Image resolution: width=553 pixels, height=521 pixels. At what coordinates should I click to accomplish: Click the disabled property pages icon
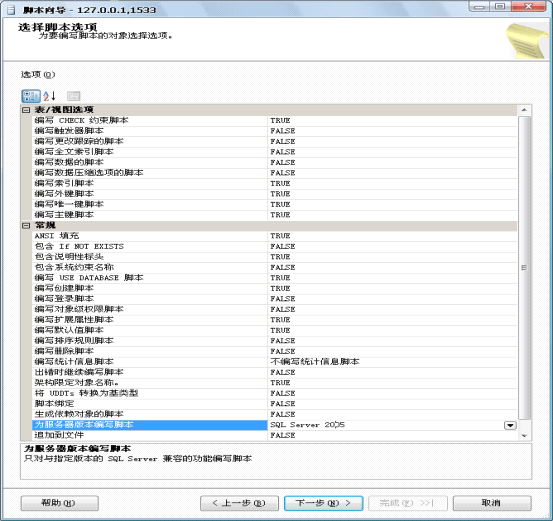[74, 96]
